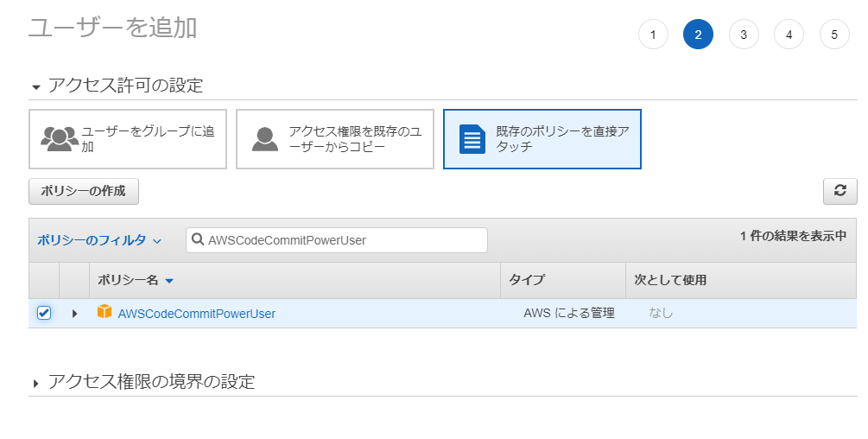The height and width of the screenshot is (439, 868).
Task: Sort by the ポリシー名 column arrow
Action: coord(169,281)
